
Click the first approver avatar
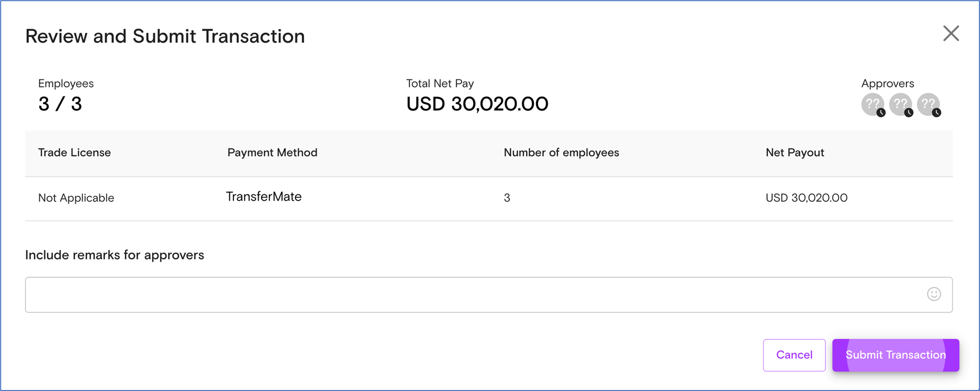pyautogui.click(x=872, y=104)
